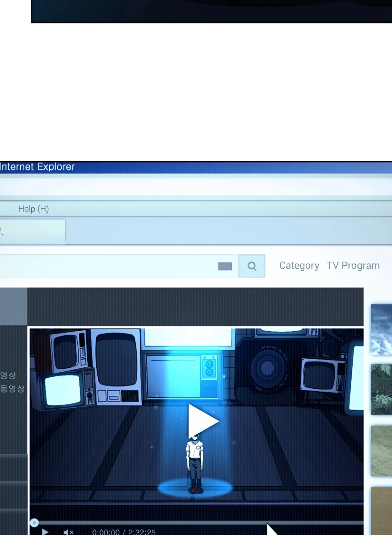This screenshot has width=392, height=535.
Task: Open the green foliage video thumbnail
Action: tap(381, 389)
